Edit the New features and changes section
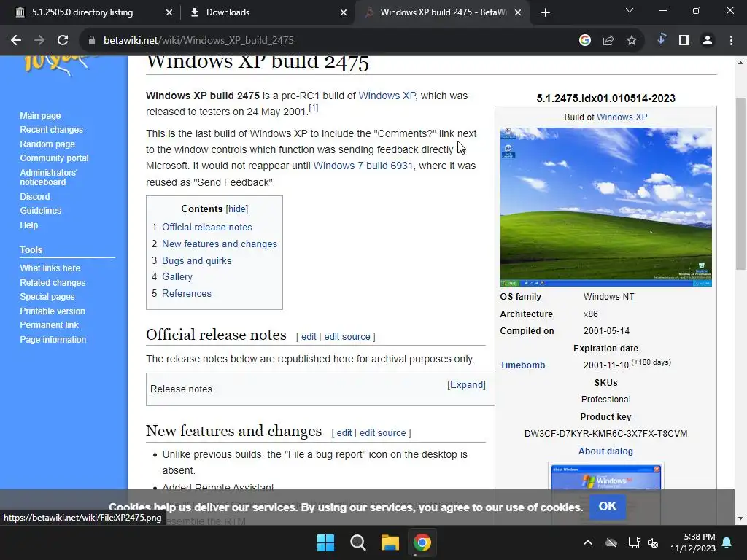The image size is (747, 560). click(x=344, y=433)
